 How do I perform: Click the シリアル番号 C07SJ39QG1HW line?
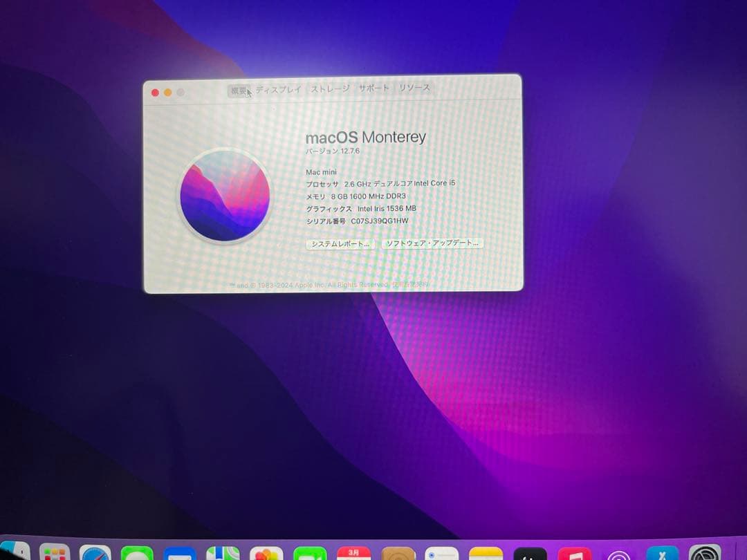coord(357,221)
